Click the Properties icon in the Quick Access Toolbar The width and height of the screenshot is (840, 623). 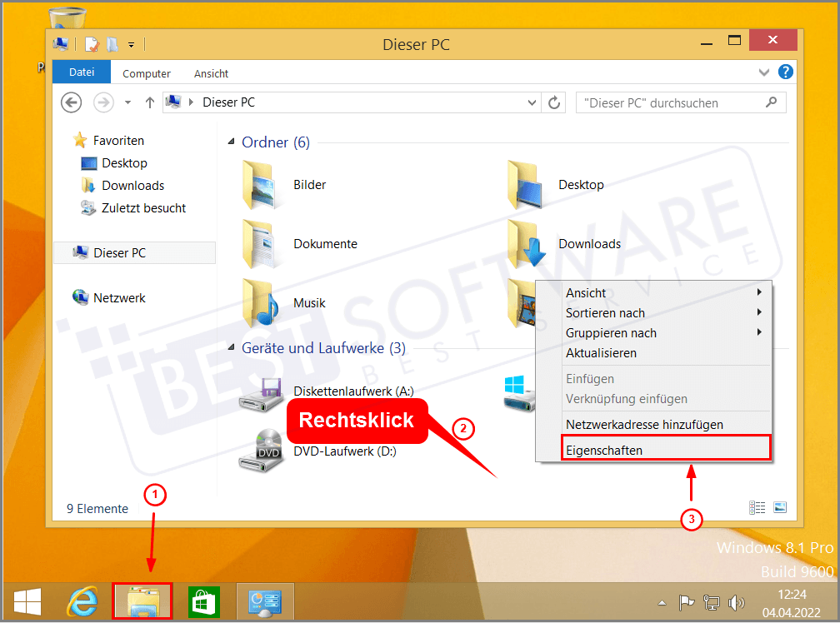(x=91, y=44)
